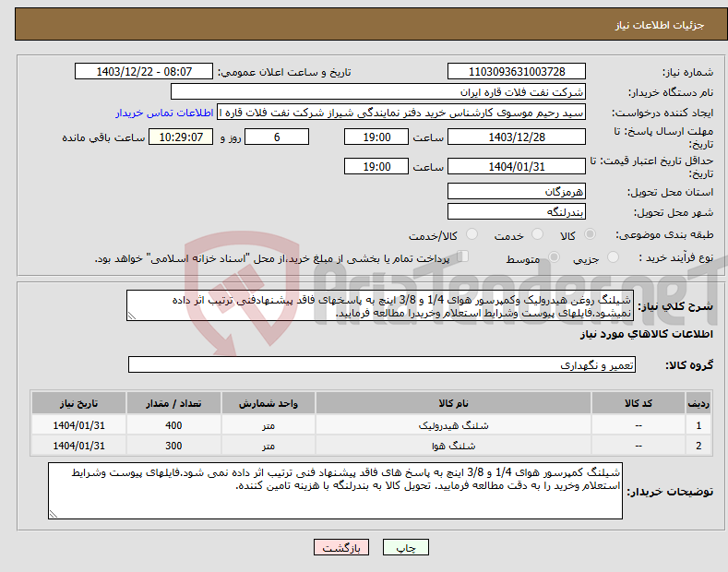Click the delivery province field هرمزگان
The height and width of the screenshot is (572, 728).
pos(517,191)
